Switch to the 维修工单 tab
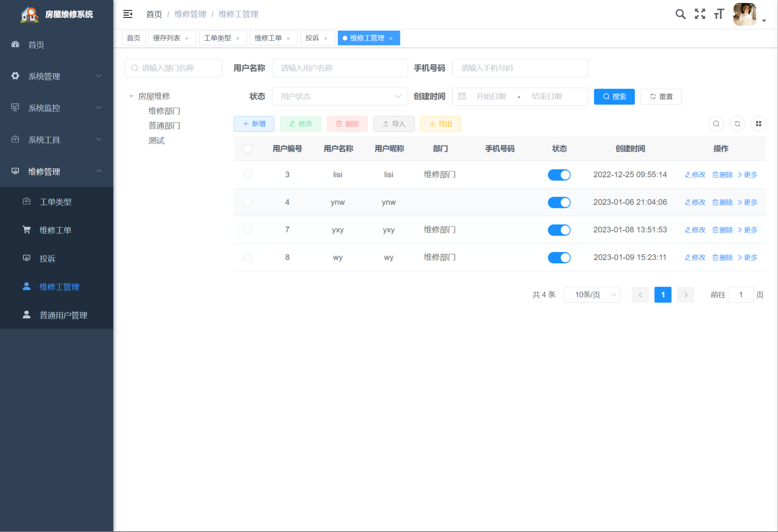This screenshot has width=778, height=532. [268, 38]
